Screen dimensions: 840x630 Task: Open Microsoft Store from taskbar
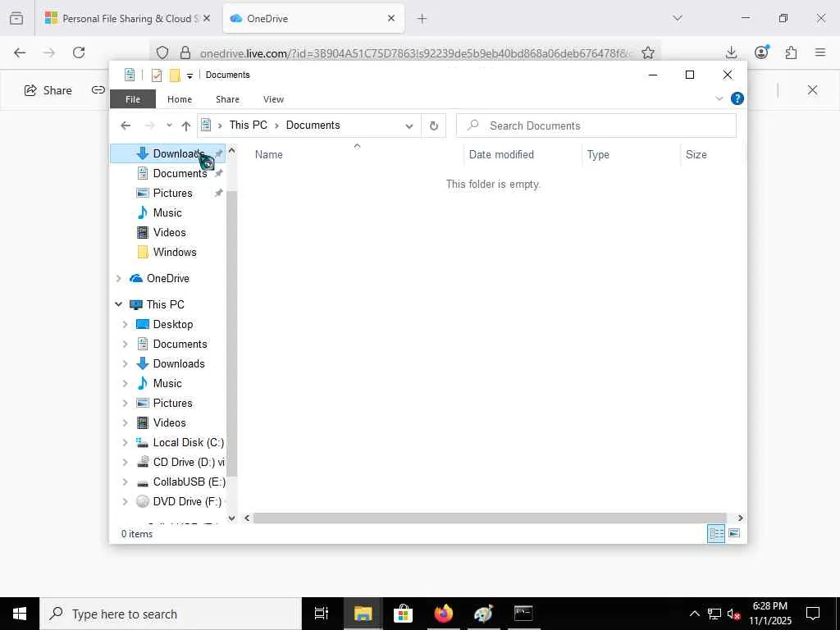click(x=403, y=614)
